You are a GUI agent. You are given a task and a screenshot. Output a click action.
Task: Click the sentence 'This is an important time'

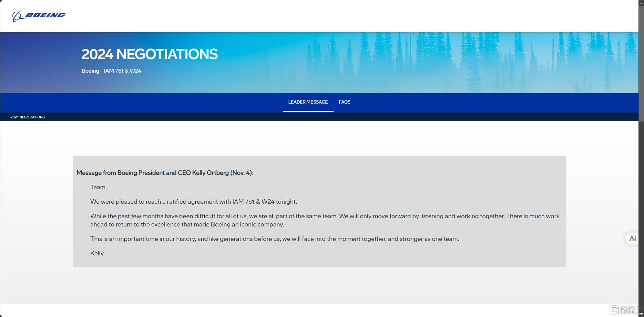(275, 239)
